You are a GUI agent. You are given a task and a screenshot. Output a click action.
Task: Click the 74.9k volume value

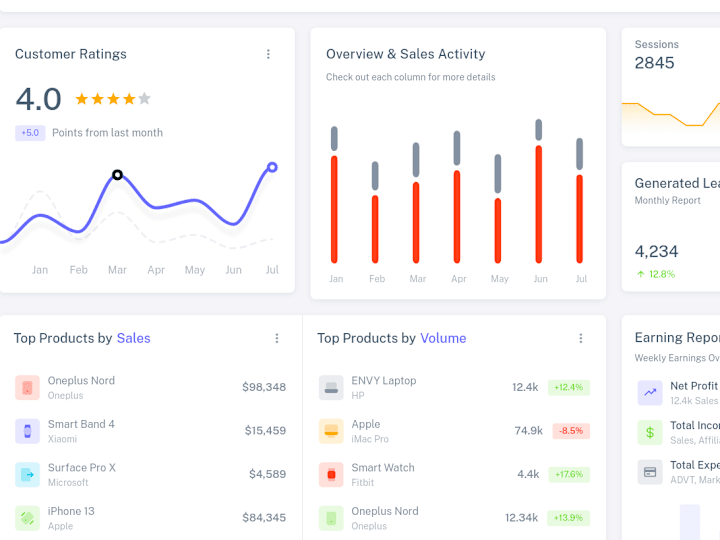pyautogui.click(x=529, y=431)
